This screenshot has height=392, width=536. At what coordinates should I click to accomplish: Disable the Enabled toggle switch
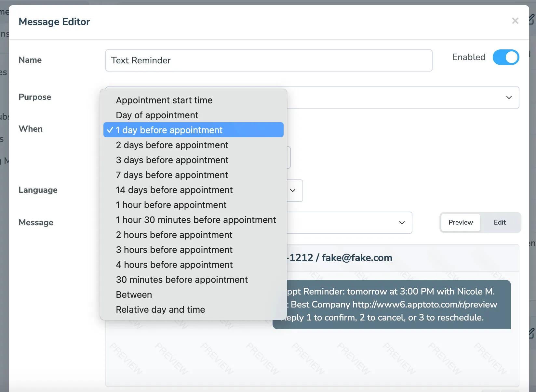pyautogui.click(x=506, y=57)
